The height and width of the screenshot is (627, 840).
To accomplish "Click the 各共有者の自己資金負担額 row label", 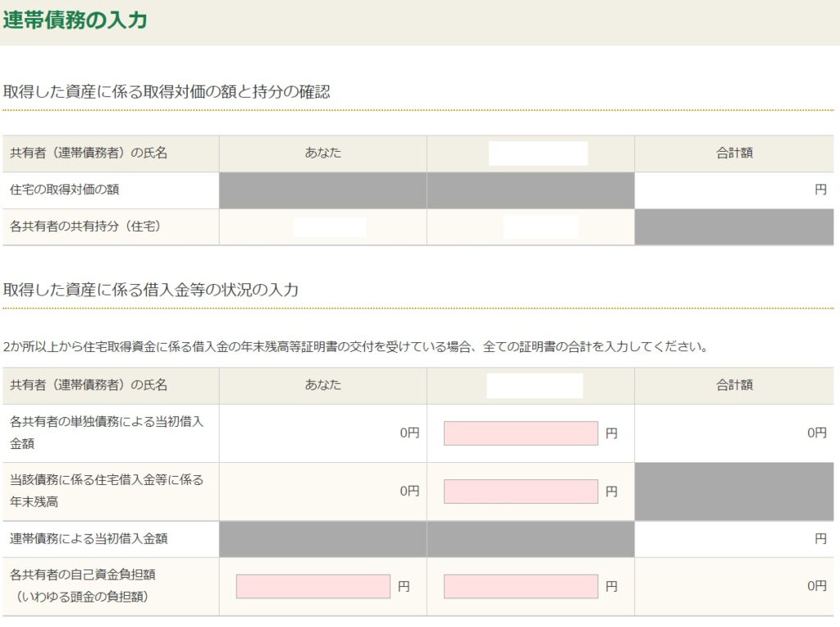I will pos(83,586).
